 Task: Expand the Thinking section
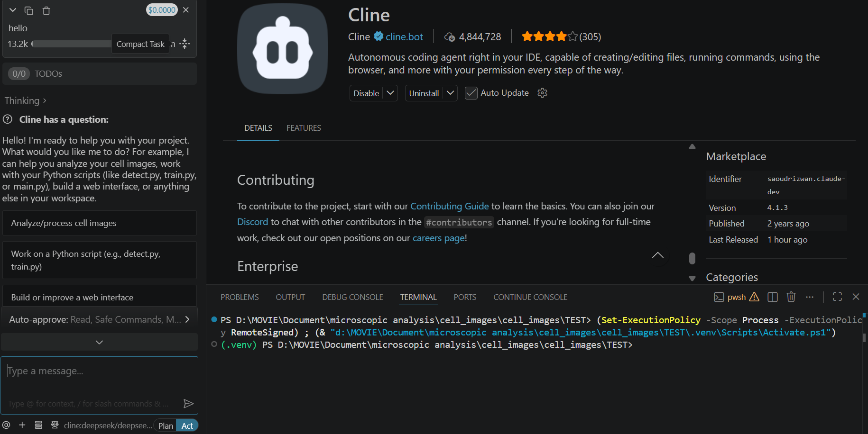click(25, 100)
